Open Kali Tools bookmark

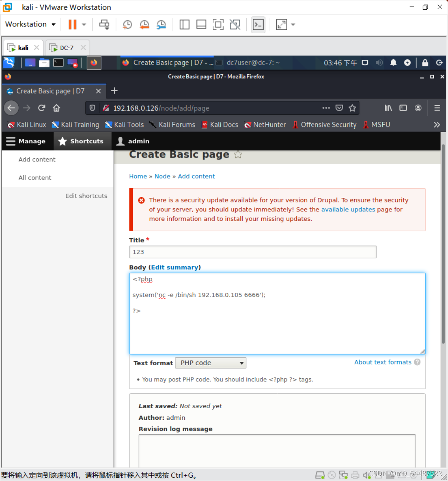[124, 125]
